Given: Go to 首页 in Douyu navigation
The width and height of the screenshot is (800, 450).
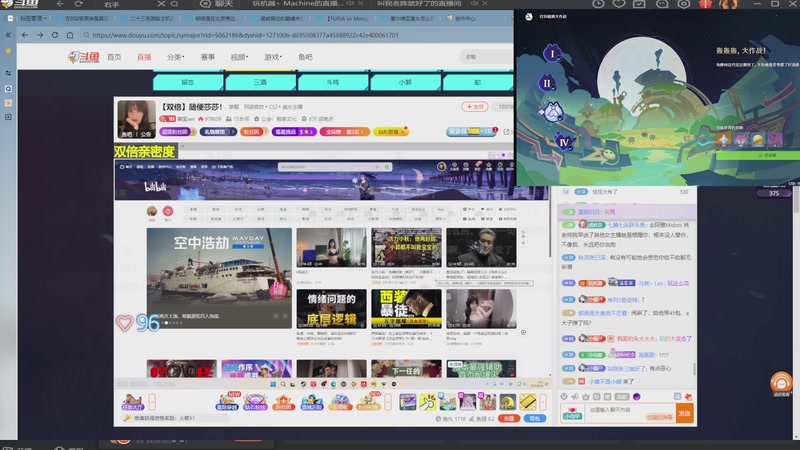Looking at the screenshot, I should (x=114, y=57).
